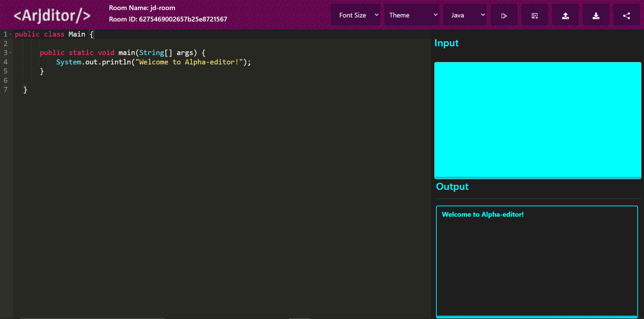Click the upload file icon
This screenshot has width=644, height=319.
(566, 15)
